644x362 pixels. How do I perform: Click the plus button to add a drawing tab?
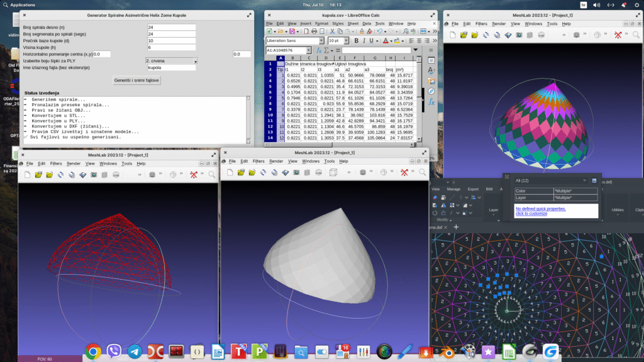(x=456, y=227)
